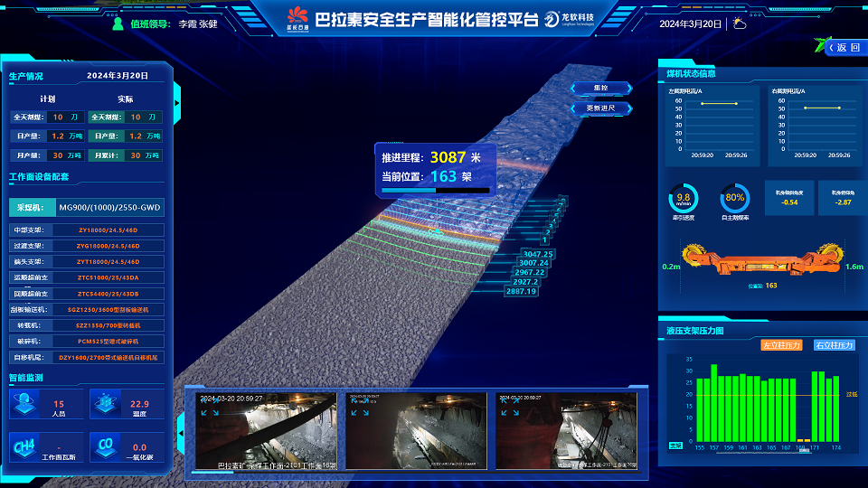
Task: Click the temperature monitoring icon
Action: pos(107,404)
